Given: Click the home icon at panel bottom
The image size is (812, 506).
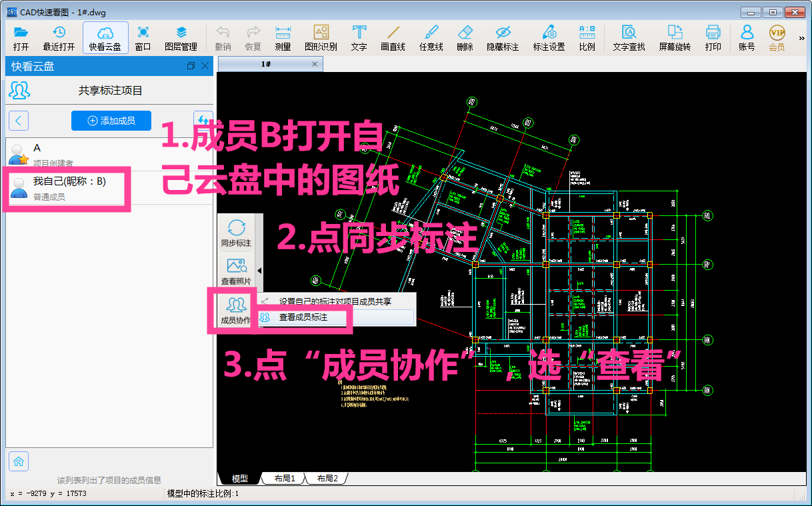Looking at the screenshot, I should tap(19, 461).
